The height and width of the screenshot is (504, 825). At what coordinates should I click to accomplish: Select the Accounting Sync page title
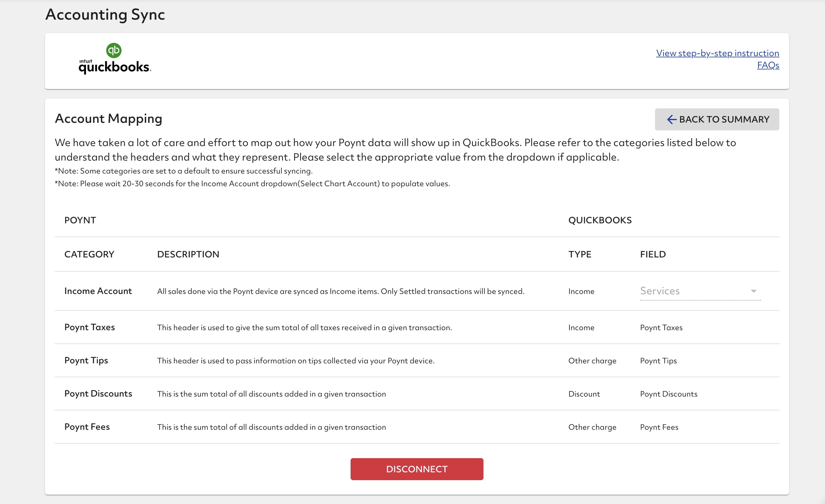click(x=105, y=15)
